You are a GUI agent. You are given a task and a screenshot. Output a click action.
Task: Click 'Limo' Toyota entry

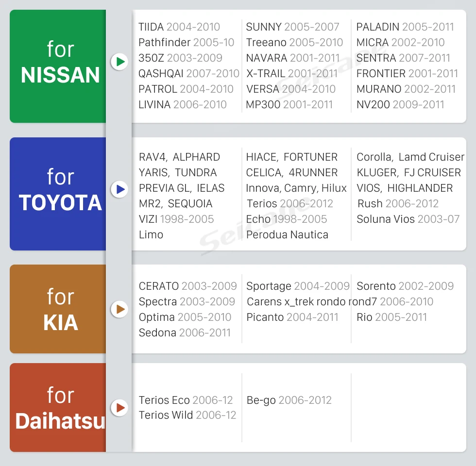(x=151, y=234)
